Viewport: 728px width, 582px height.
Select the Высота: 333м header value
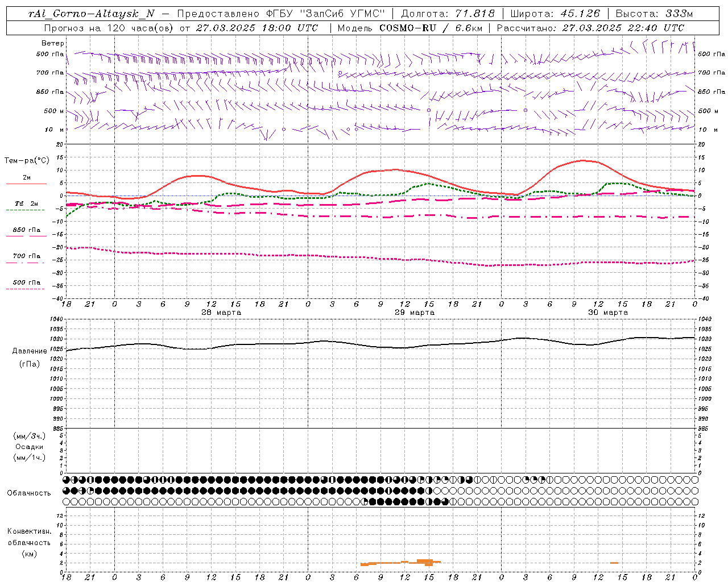coord(654,14)
